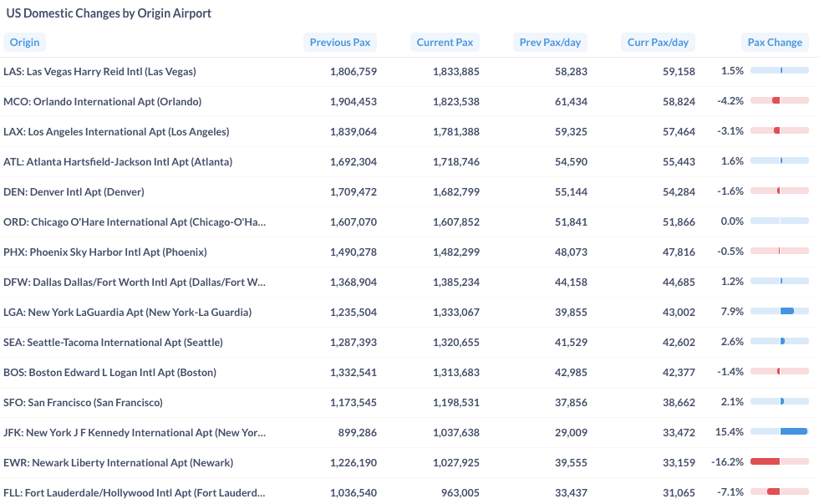819x504 pixels.
Task: Select MCO: Orlando International Apt origin
Action: (x=102, y=101)
